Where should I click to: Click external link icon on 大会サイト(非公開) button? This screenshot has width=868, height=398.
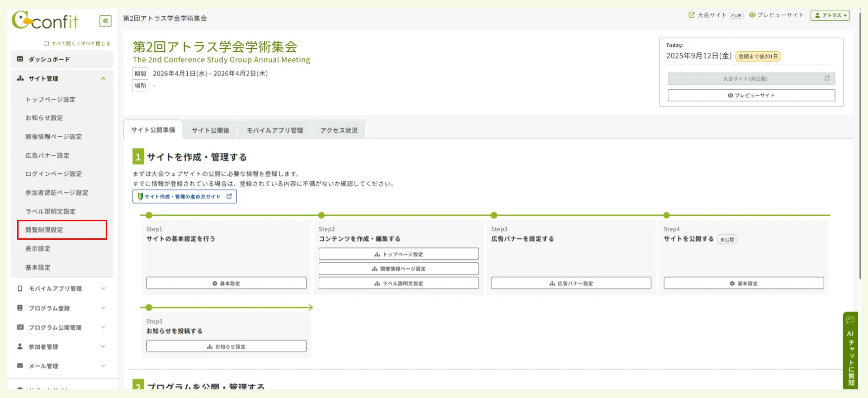pyautogui.click(x=827, y=78)
